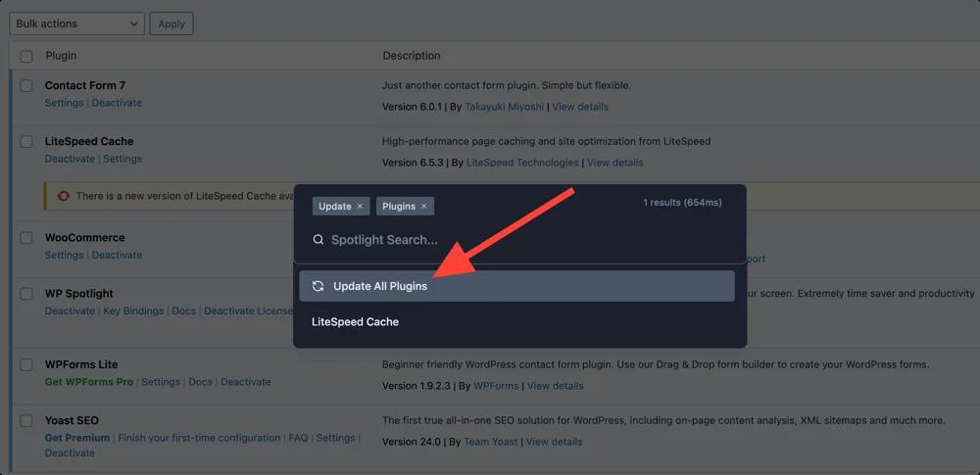Screen dimensions: 980x475
Task: Click Get WPForms Pro link
Action: [89, 382]
